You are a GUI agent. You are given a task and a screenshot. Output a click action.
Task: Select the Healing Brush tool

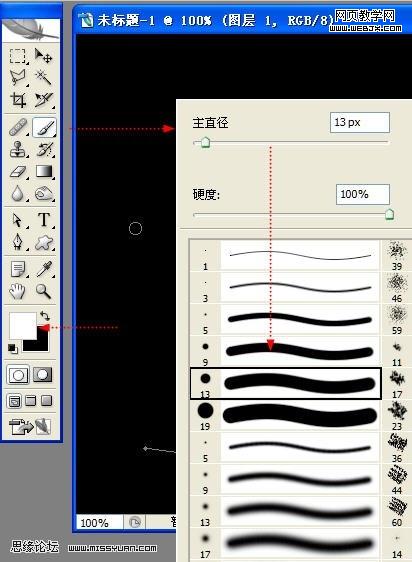click(x=18, y=127)
